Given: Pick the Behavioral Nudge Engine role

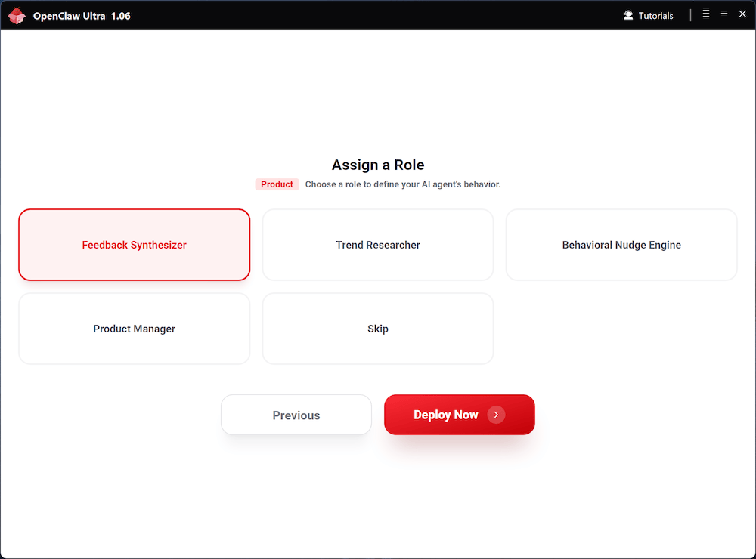Looking at the screenshot, I should 621,245.
